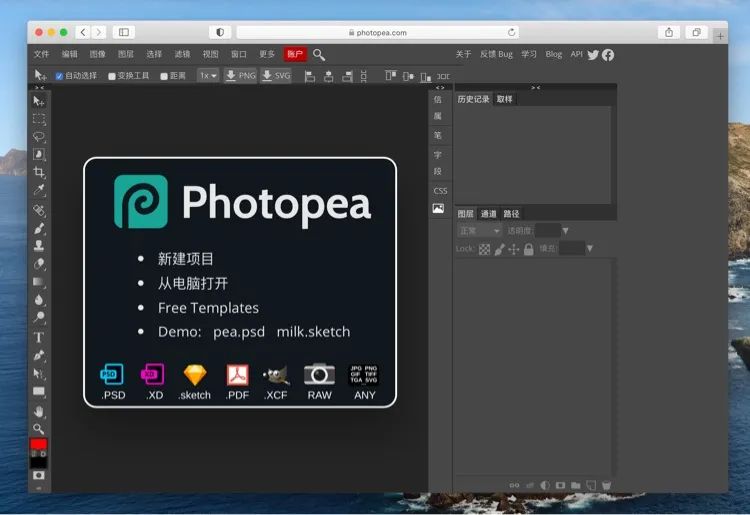Image resolution: width=750 pixels, height=515 pixels.
Task: Open the pea.psd demo link
Action: pyautogui.click(x=239, y=332)
